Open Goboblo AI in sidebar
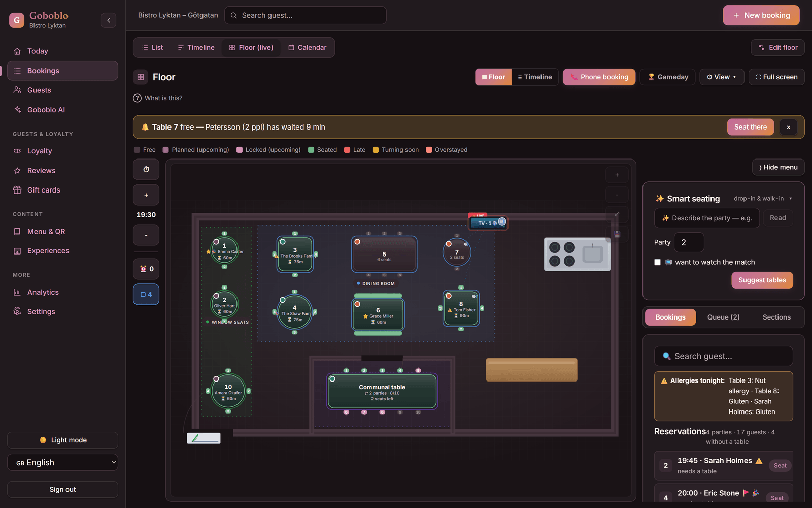 (63, 110)
